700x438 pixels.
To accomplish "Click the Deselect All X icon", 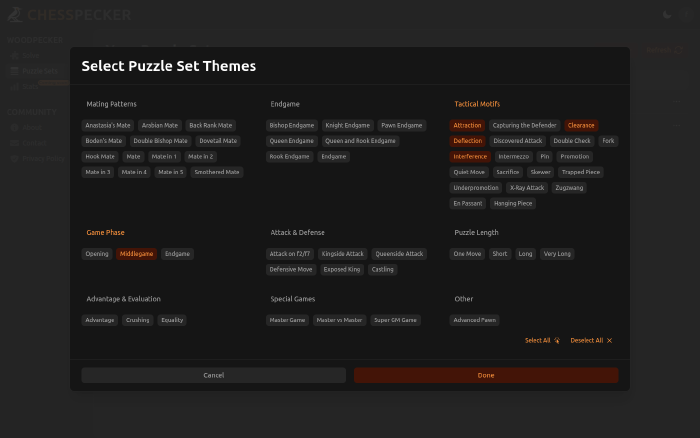I will pyautogui.click(x=609, y=341).
